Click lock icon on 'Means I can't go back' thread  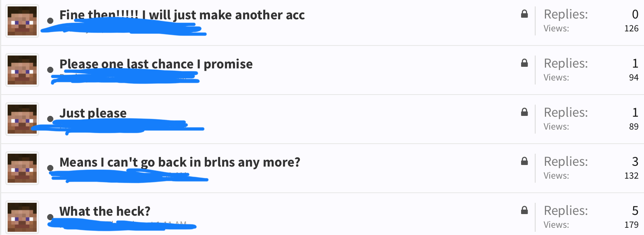tap(524, 161)
